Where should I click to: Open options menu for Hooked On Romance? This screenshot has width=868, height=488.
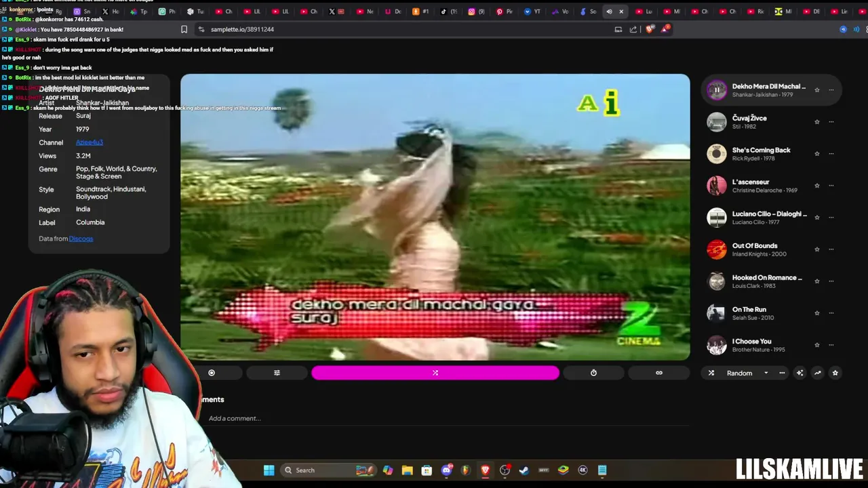(831, 281)
